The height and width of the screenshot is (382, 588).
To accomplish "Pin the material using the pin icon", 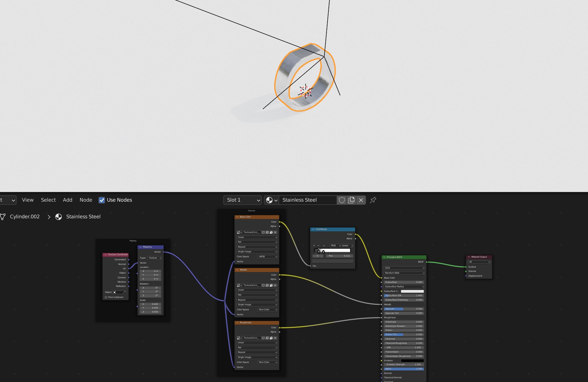I will 373,200.
